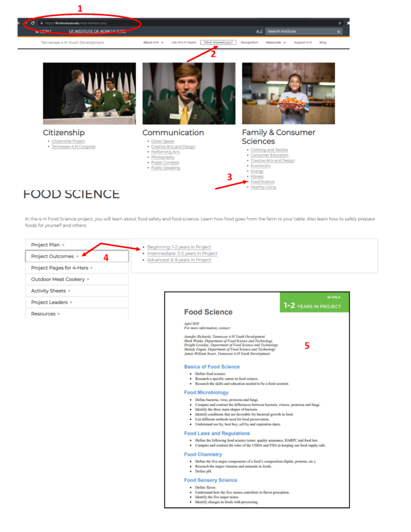Bookmark page with star icon
This screenshot has width=411, height=532.
pyautogui.click(x=340, y=23)
